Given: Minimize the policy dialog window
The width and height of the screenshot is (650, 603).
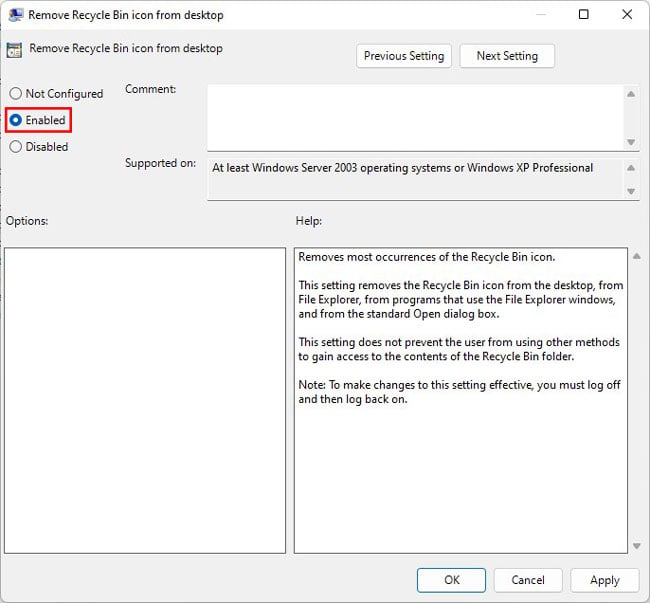Looking at the screenshot, I should 541,15.
